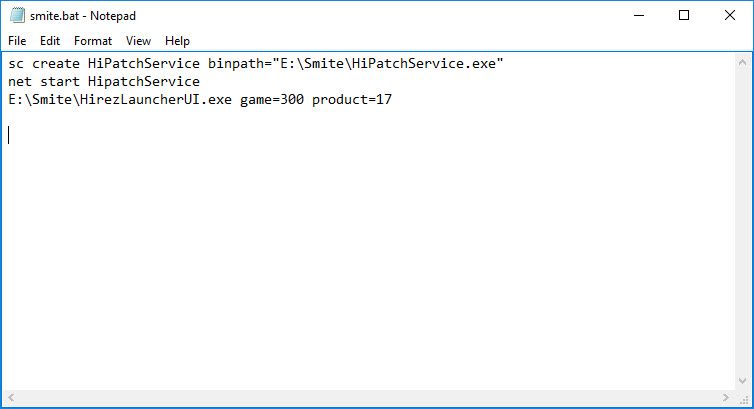Click the "smite.bat - Notepad" title text
754x409 pixels.
pos(83,15)
